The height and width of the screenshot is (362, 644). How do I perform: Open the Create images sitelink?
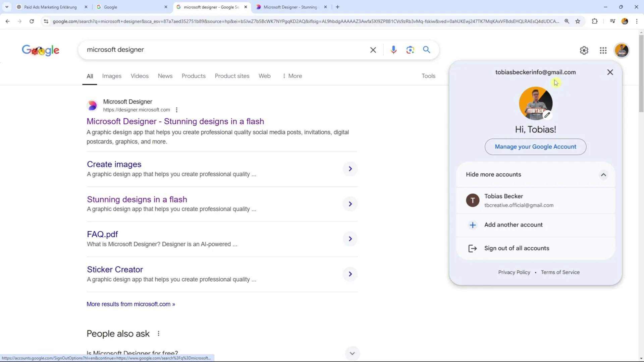click(x=114, y=164)
